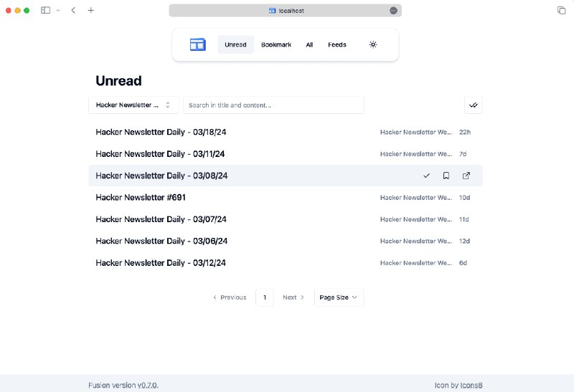Expand the Hacker Newsletter feed filter dropdown

(133, 105)
